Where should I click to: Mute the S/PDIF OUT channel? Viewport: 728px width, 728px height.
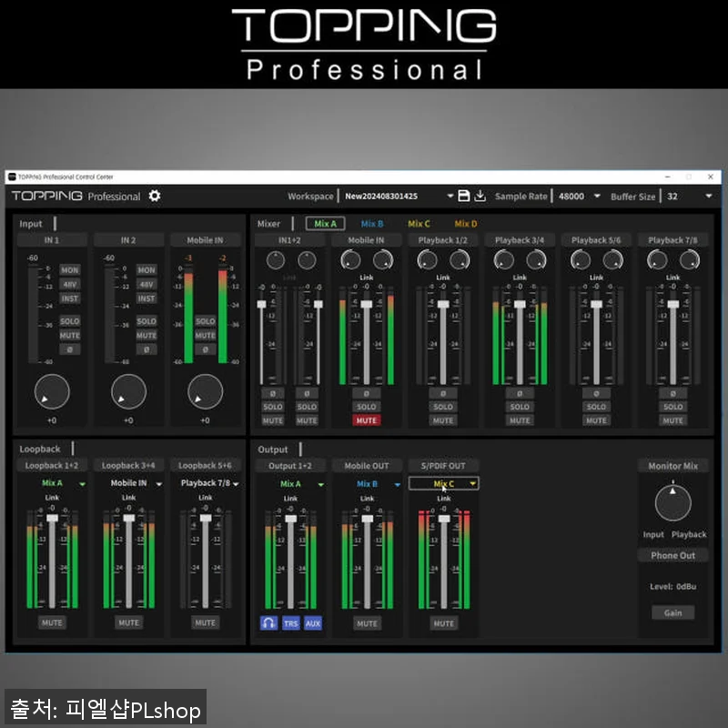coord(443,623)
